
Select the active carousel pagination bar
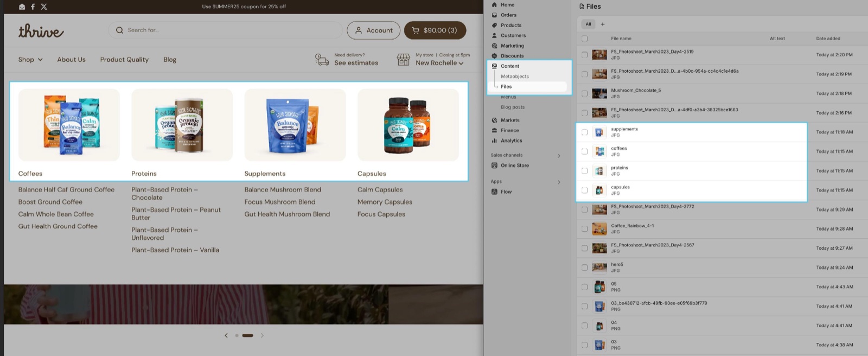248,335
